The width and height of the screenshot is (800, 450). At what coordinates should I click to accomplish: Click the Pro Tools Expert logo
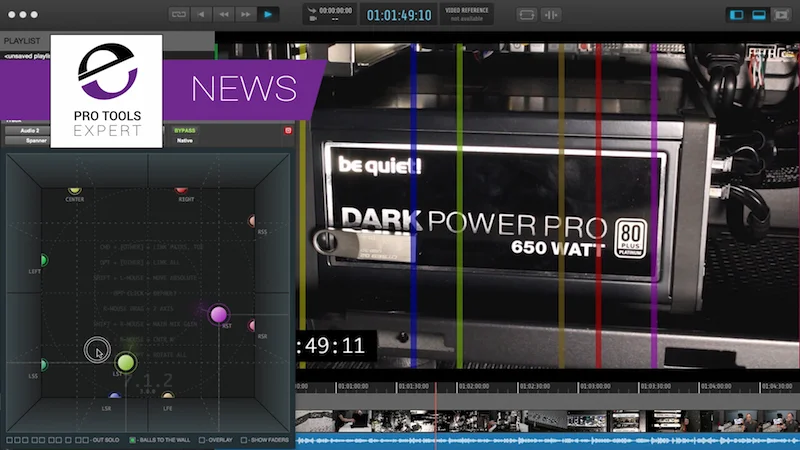tap(107, 91)
